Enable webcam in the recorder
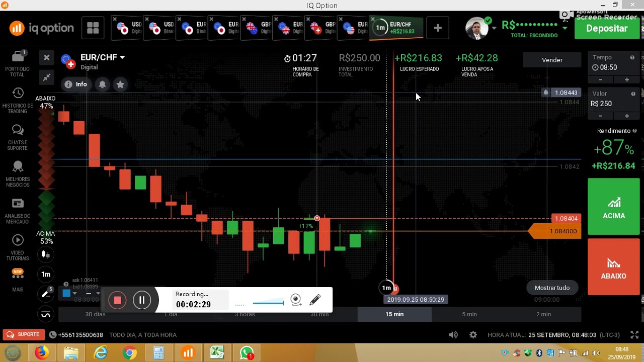Image resolution: width=644 pixels, height=362 pixels. click(x=296, y=300)
